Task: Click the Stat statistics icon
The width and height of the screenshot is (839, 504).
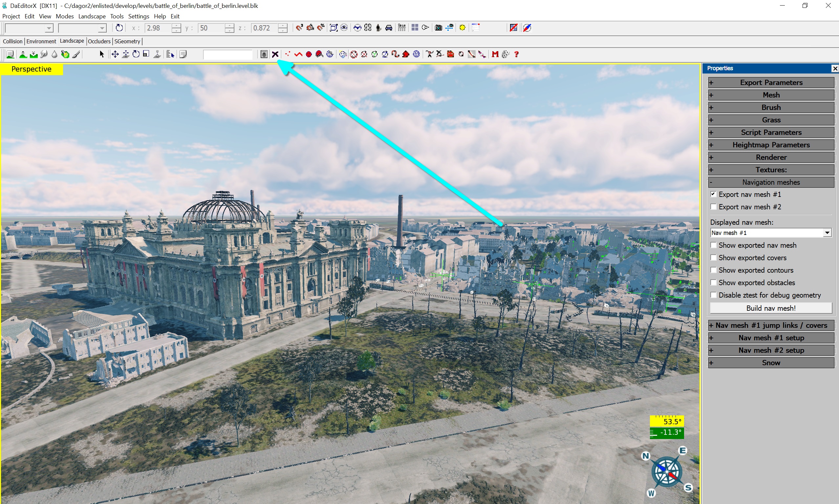Action: [x=401, y=28]
